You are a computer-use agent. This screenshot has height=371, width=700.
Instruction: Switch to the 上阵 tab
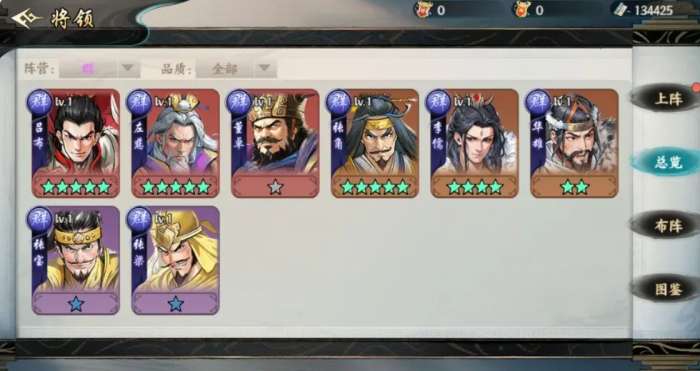point(665,99)
